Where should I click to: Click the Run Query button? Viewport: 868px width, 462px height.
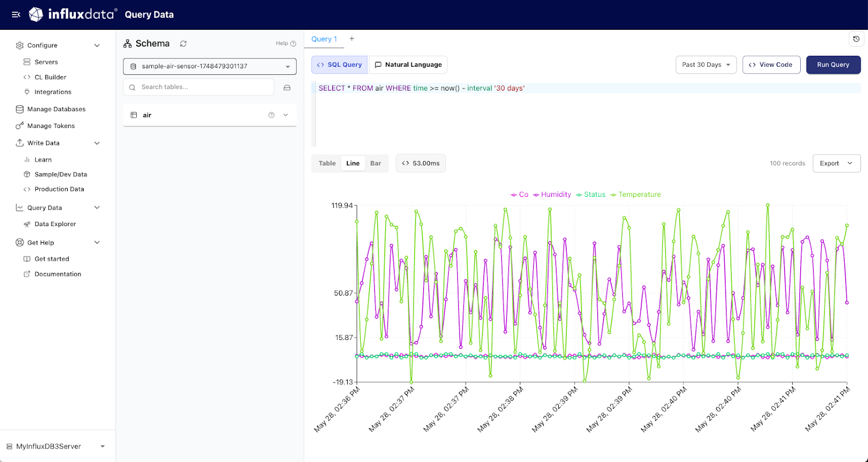[x=833, y=65]
